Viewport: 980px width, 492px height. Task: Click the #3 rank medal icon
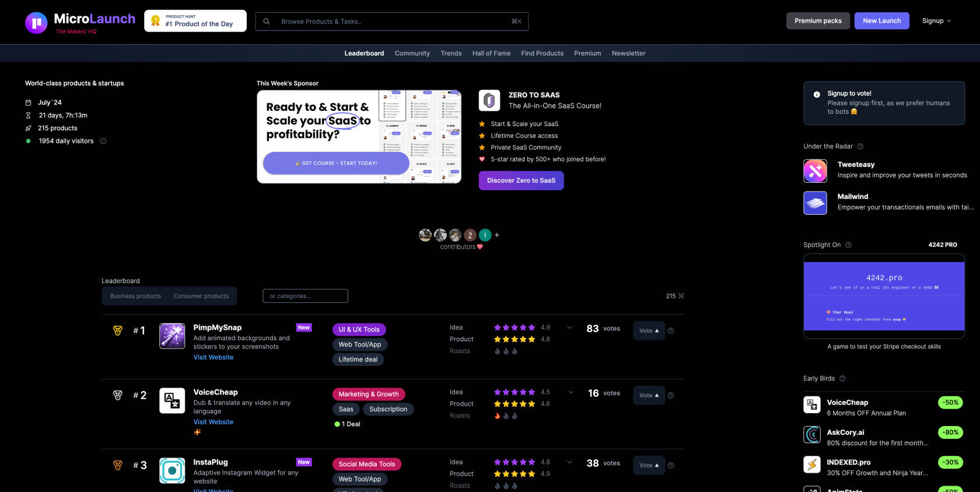coord(118,465)
